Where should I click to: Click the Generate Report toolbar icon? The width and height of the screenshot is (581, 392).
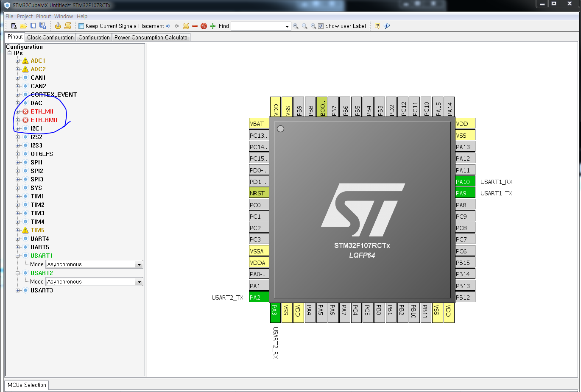(x=67, y=26)
